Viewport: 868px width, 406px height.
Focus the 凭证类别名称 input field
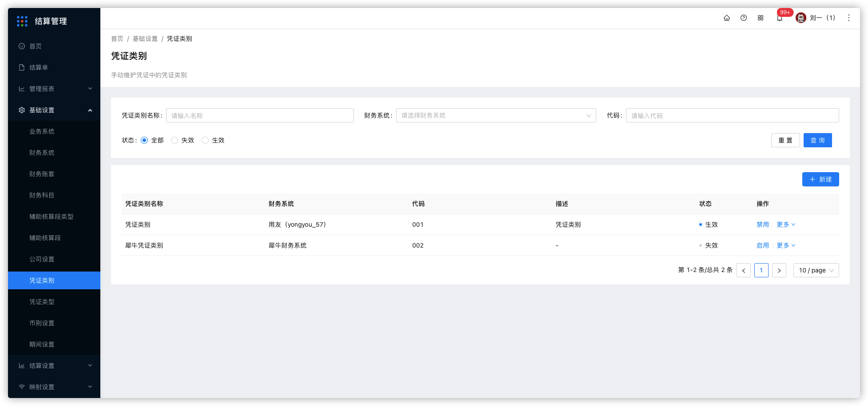tap(260, 115)
